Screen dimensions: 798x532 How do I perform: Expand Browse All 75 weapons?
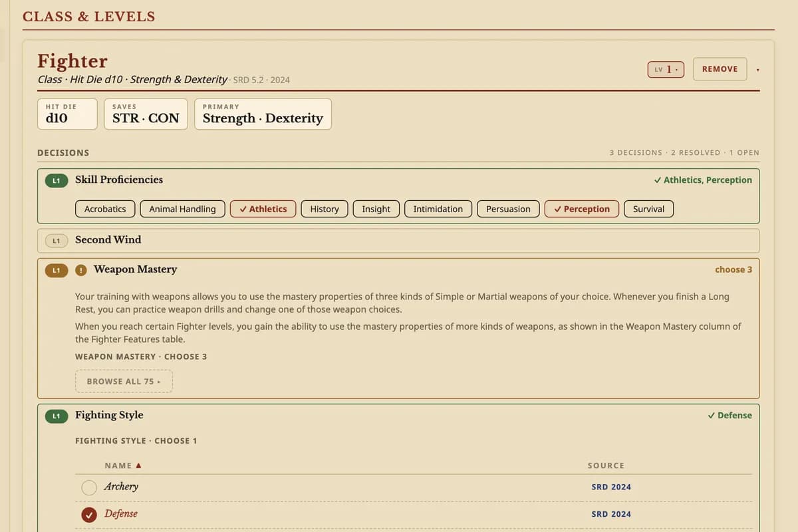(x=124, y=381)
